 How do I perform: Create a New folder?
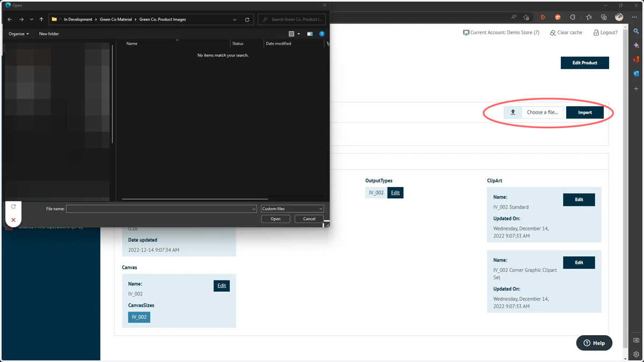49,34
